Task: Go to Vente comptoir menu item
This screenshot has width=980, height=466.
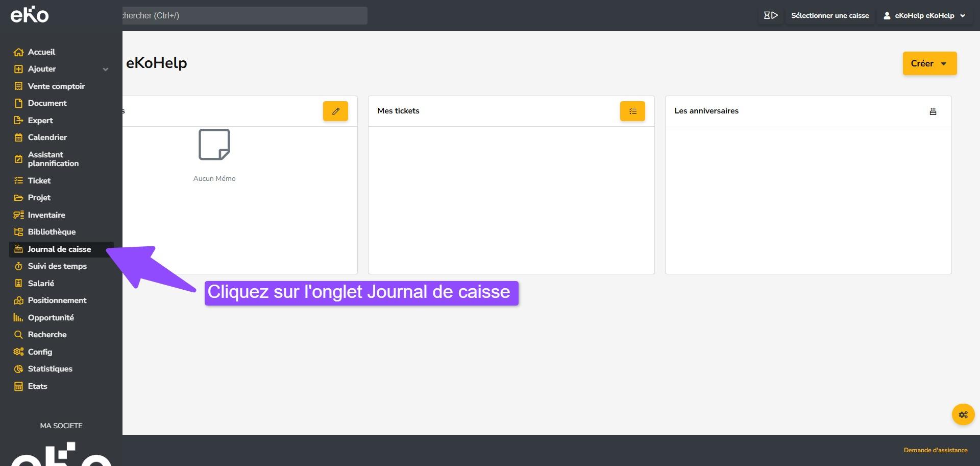Action: [x=56, y=86]
